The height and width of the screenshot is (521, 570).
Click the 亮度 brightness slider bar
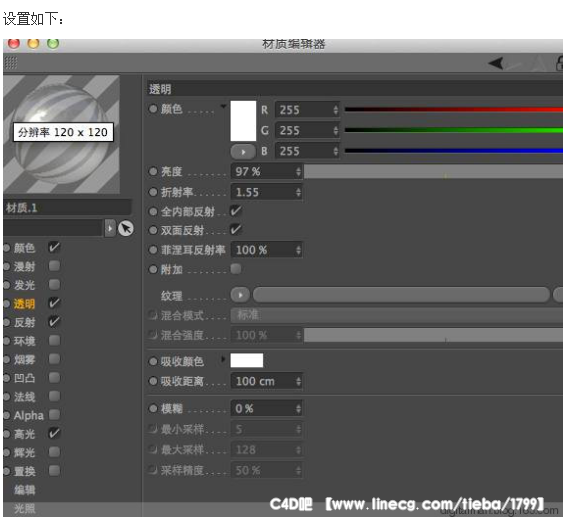[x=433, y=171]
